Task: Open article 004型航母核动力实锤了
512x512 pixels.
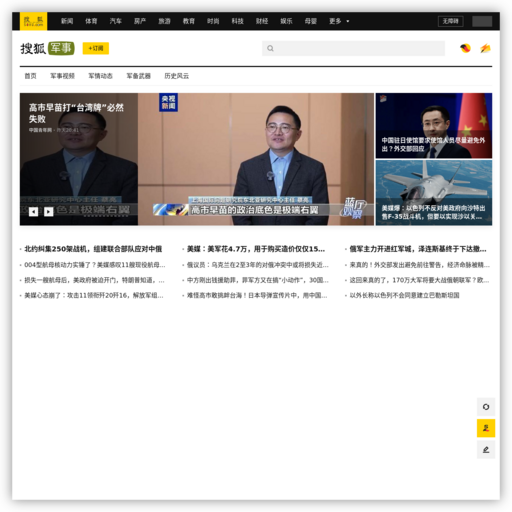Action: tap(95, 265)
